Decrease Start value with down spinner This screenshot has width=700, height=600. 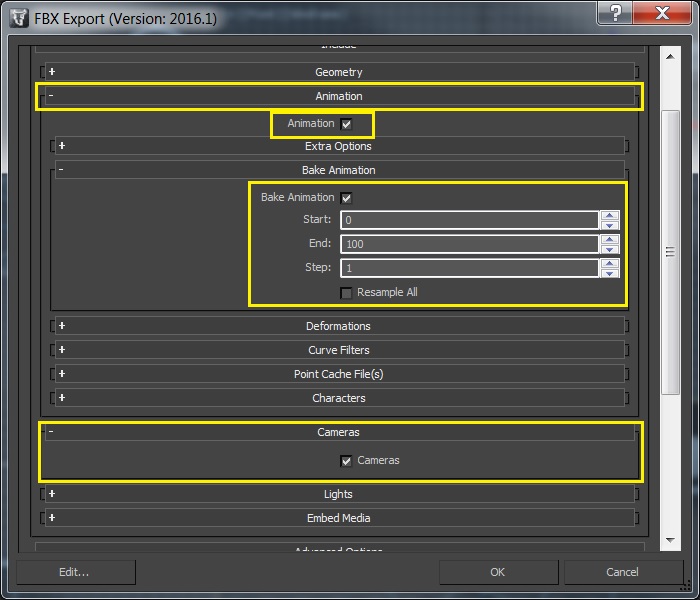coord(610,225)
